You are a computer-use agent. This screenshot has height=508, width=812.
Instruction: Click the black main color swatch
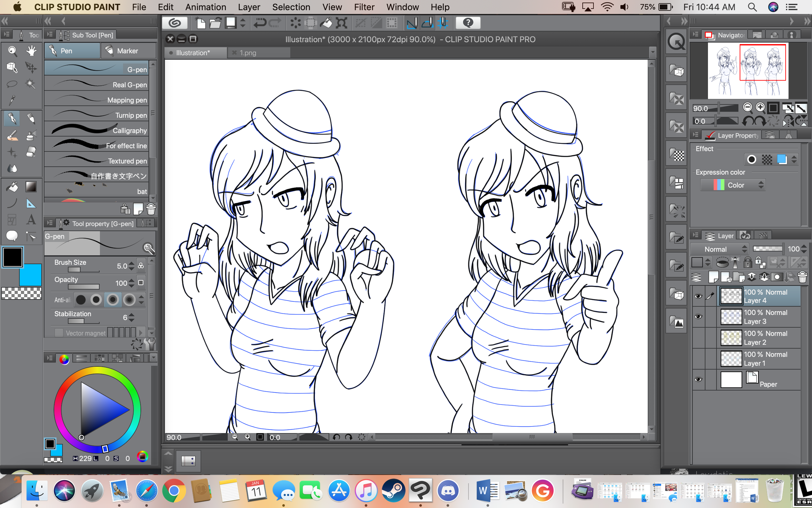12,257
